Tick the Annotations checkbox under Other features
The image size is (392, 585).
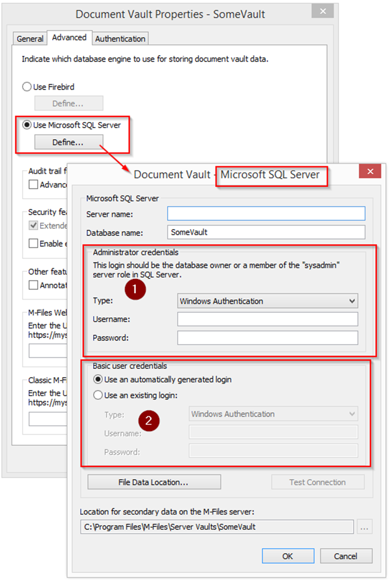coord(33,285)
